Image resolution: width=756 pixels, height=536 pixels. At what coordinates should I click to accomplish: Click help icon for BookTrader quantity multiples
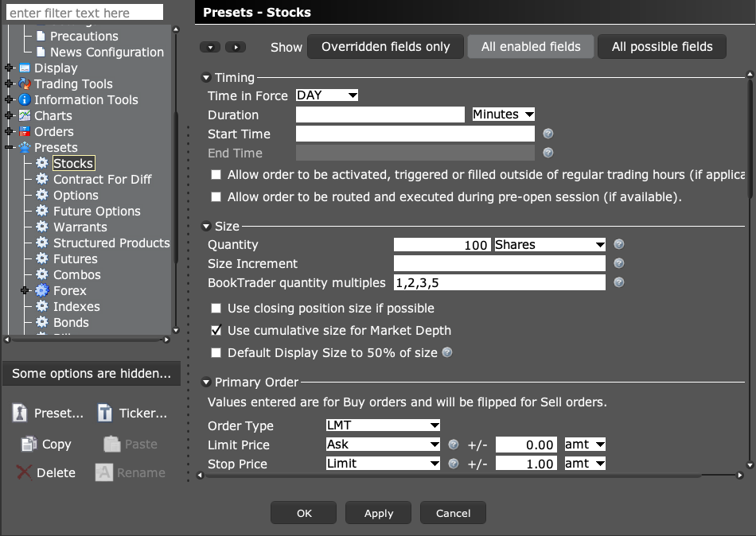(619, 282)
